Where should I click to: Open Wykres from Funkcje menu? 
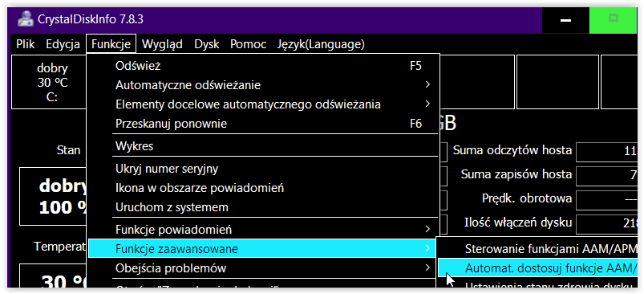(x=263, y=146)
